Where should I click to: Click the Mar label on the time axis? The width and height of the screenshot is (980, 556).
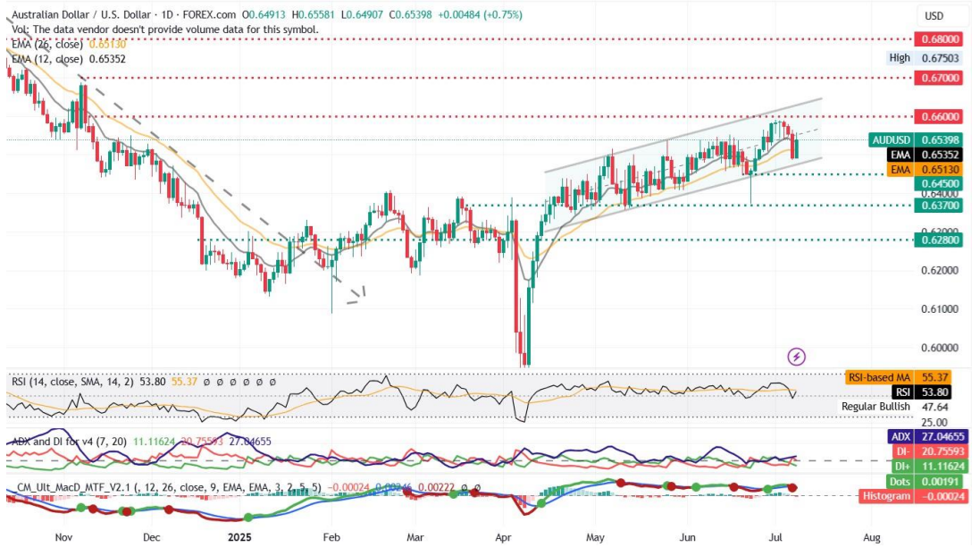415,537
